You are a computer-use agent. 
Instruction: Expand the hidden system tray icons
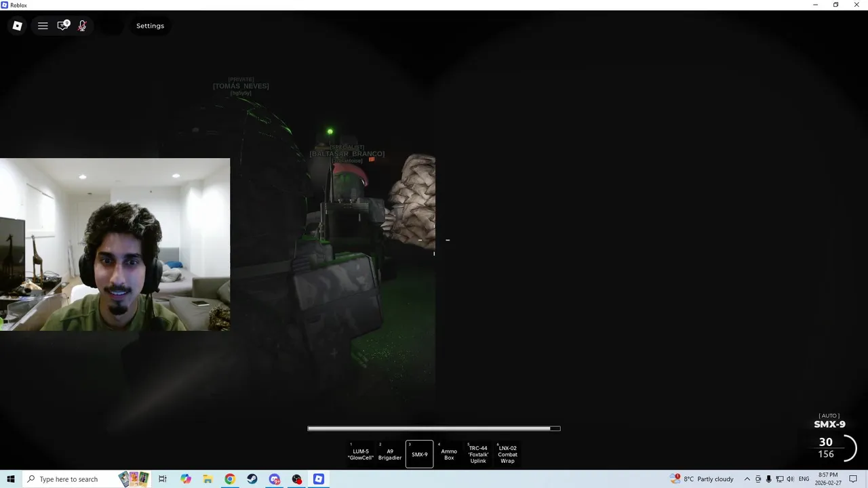(747, 479)
